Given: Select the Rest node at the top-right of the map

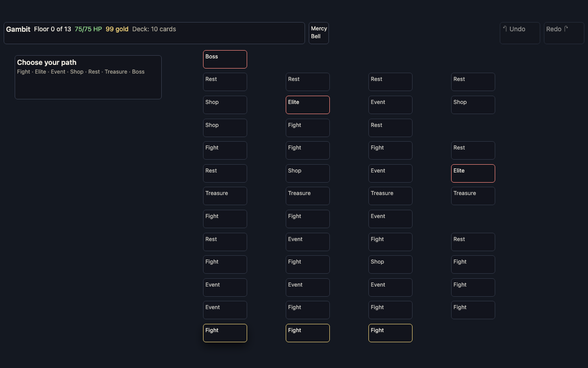Looking at the screenshot, I should tap(473, 82).
